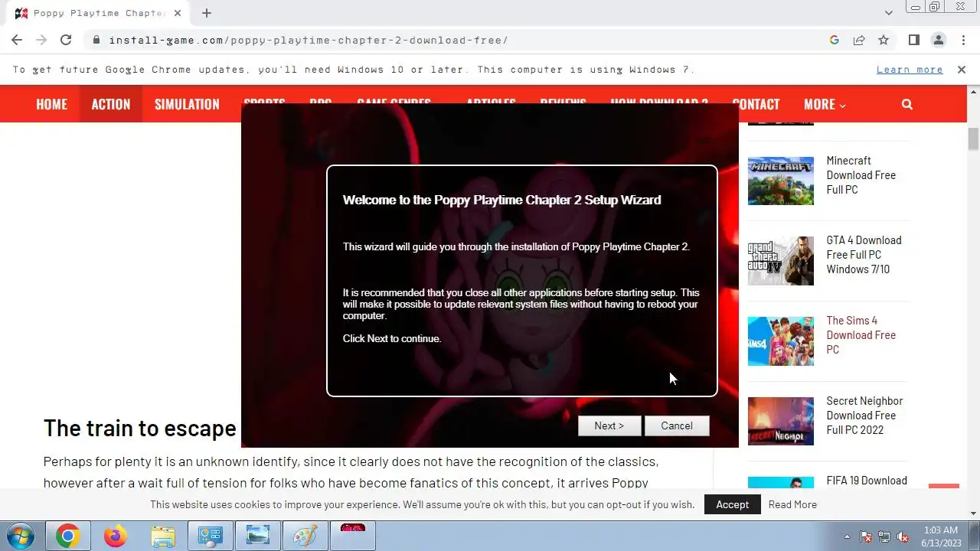Click The Sims 4 thumbnail
The height and width of the screenshot is (551, 980).
tap(781, 341)
